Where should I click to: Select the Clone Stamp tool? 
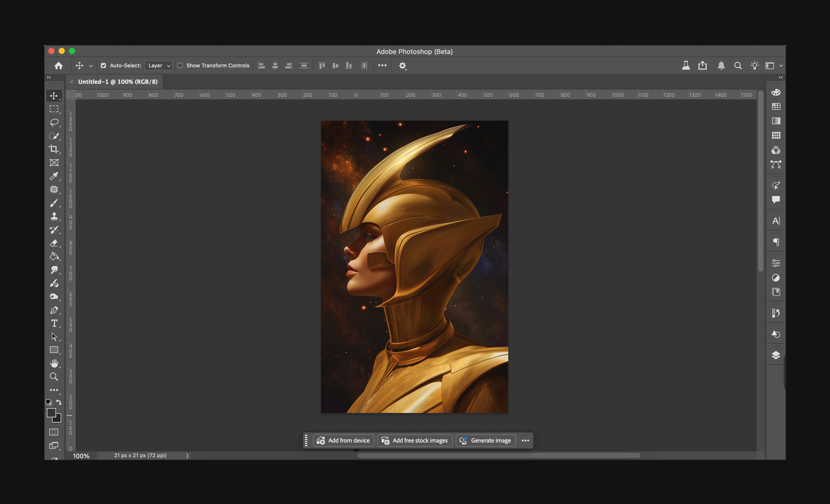[54, 216]
